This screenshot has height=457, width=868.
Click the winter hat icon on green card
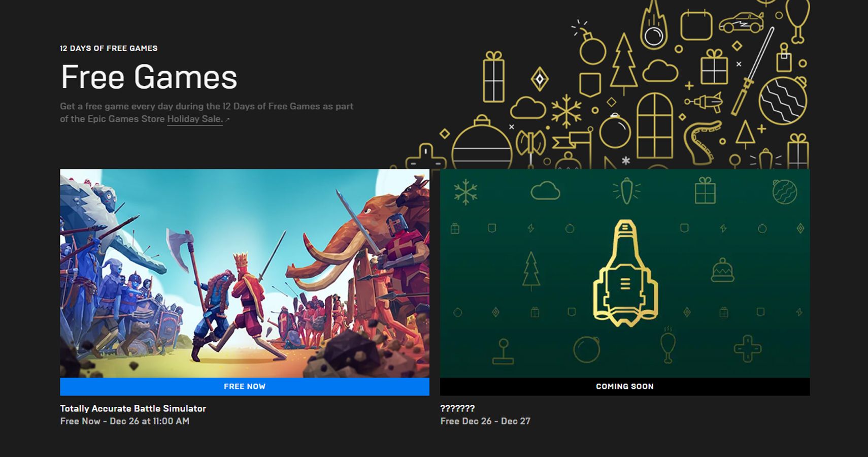click(722, 270)
